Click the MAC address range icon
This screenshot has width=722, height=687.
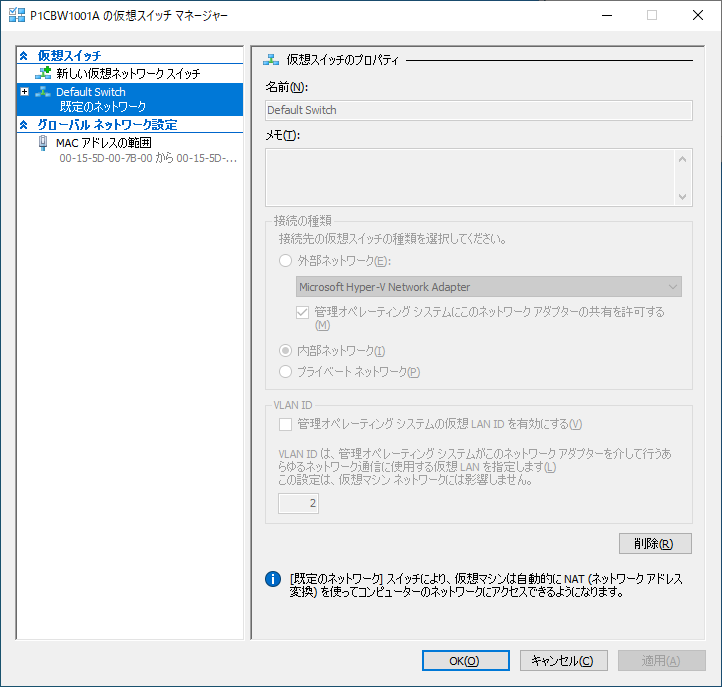pyautogui.click(x=43, y=143)
